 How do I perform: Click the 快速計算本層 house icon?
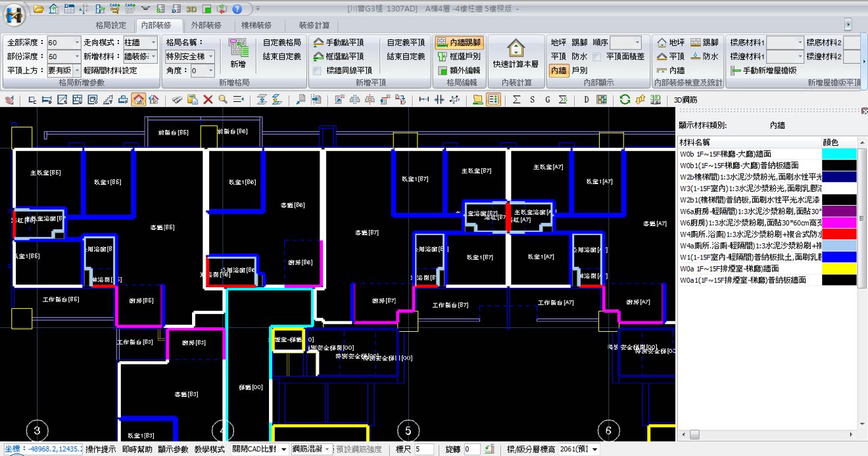(516, 48)
